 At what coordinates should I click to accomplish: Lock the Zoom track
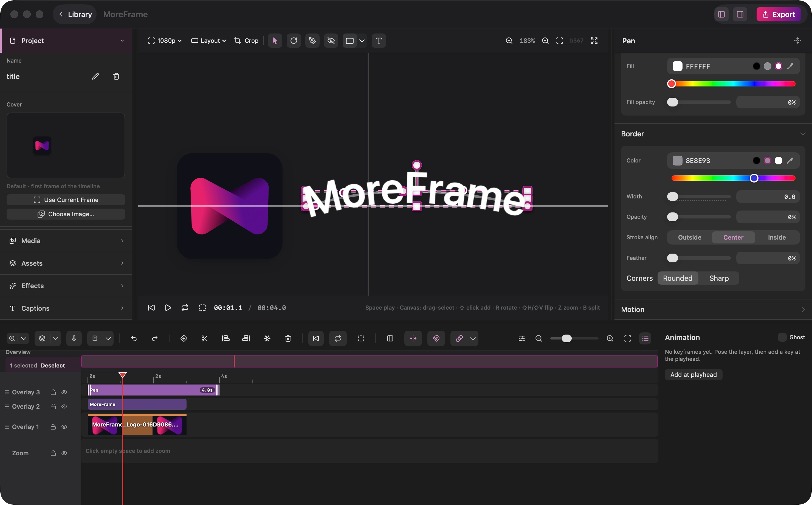[53, 453]
